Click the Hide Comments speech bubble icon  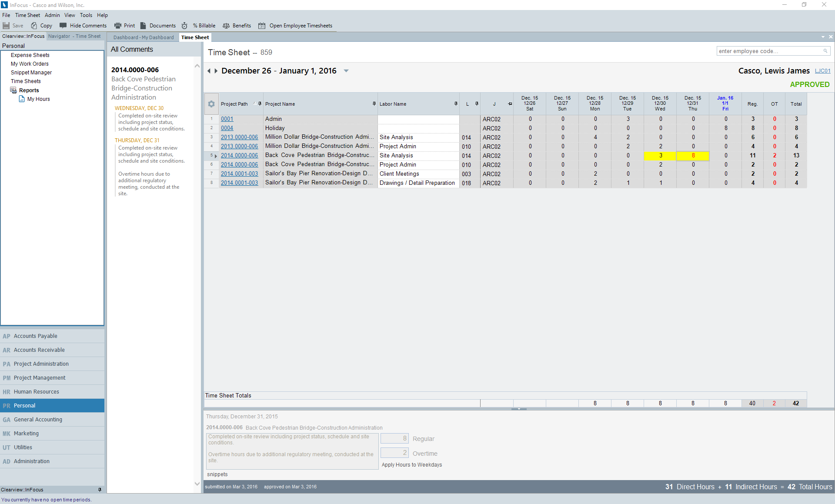point(63,26)
